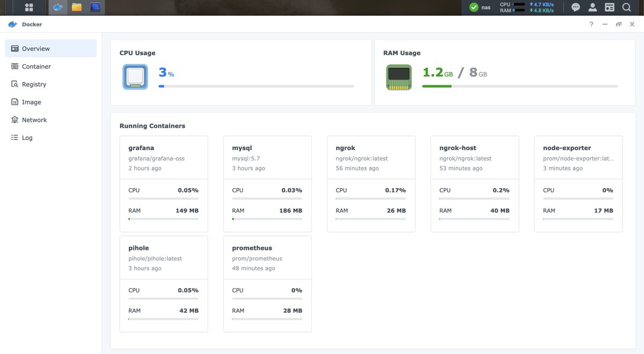Click ngrok-host's 0.2% CPU value
Image resolution: width=644 pixels, height=354 pixels.
(501, 190)
